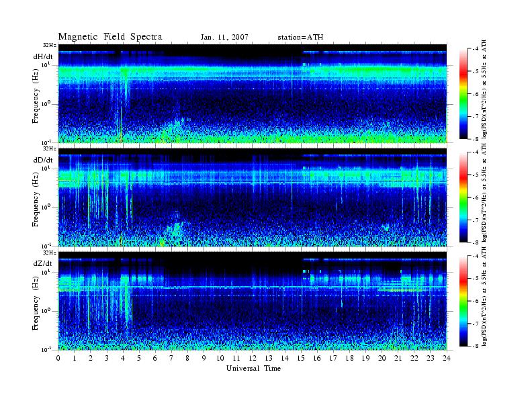This screenshot has height=411, width=532.
Task: Select the date text "Jan. 11, 2007"
Action: click(x=224, y=38)
